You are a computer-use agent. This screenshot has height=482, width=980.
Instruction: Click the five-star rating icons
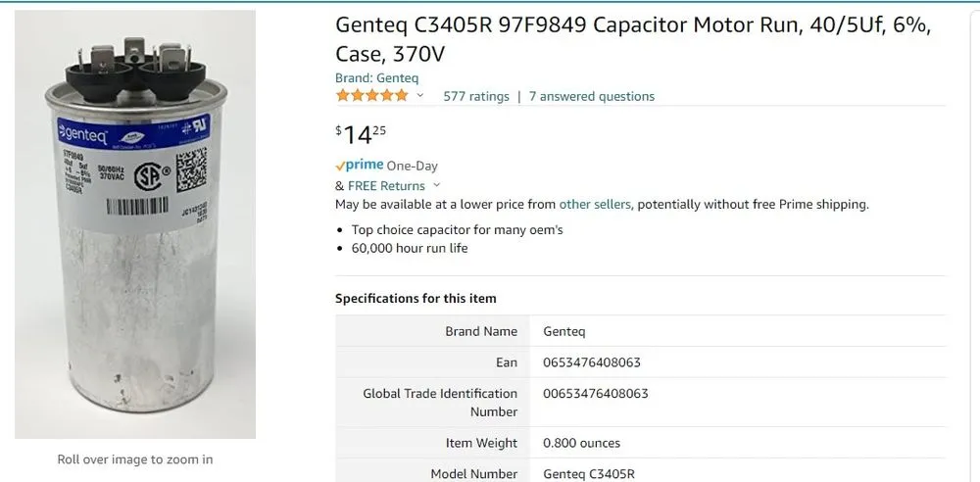coord(371,96)
